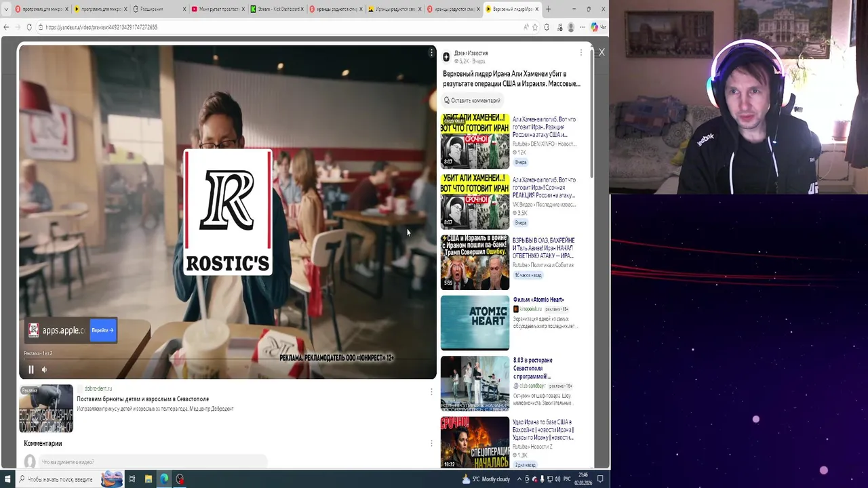Open '8.03 в ресторане Севастополя' ad link

click(x=532, y=368)
